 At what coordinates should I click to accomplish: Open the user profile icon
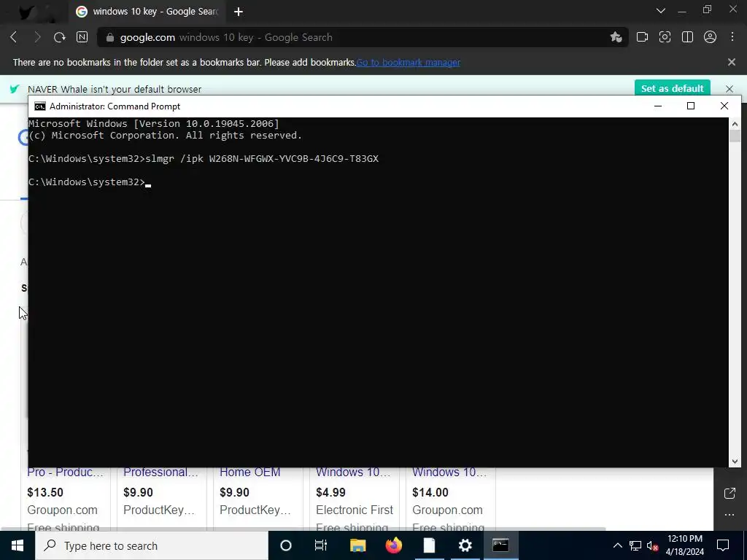coord(710,37)
